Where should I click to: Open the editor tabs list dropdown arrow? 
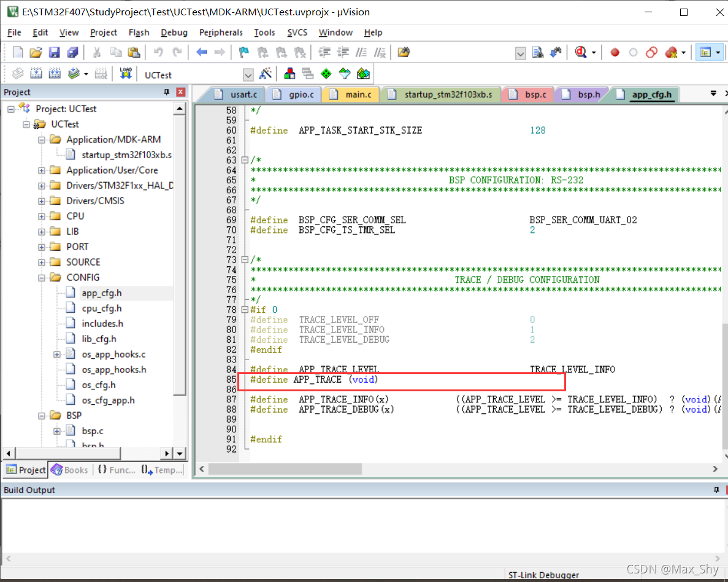(x=713, y=94)
